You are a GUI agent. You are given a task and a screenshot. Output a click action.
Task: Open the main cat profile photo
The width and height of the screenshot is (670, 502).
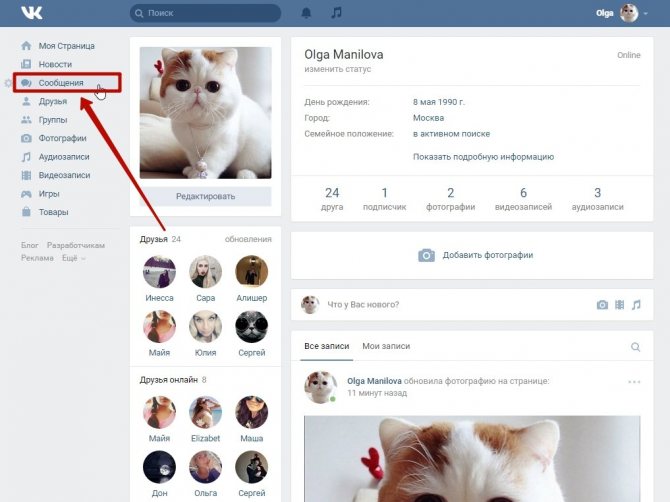(x=206, y=113)
